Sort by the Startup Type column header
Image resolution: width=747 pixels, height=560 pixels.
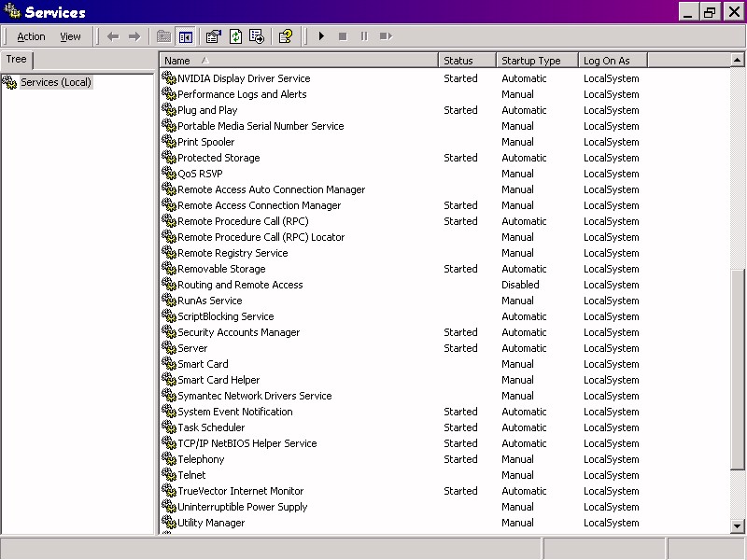[x=537, y=61]
